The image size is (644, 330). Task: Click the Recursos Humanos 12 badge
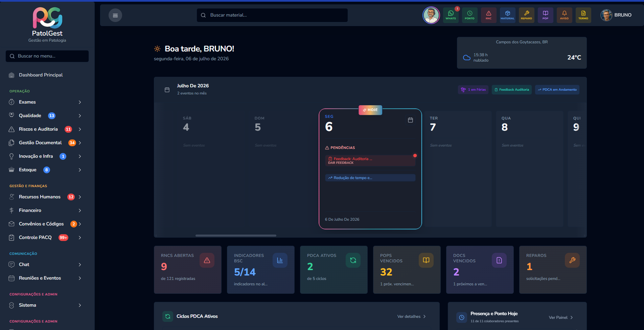pyautogui.click(x=71, y=197)
